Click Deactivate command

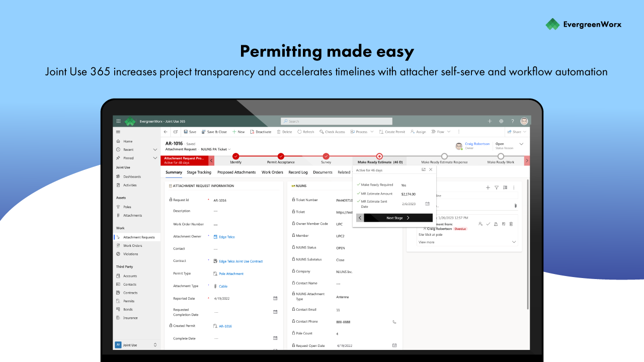pos(261,132)
